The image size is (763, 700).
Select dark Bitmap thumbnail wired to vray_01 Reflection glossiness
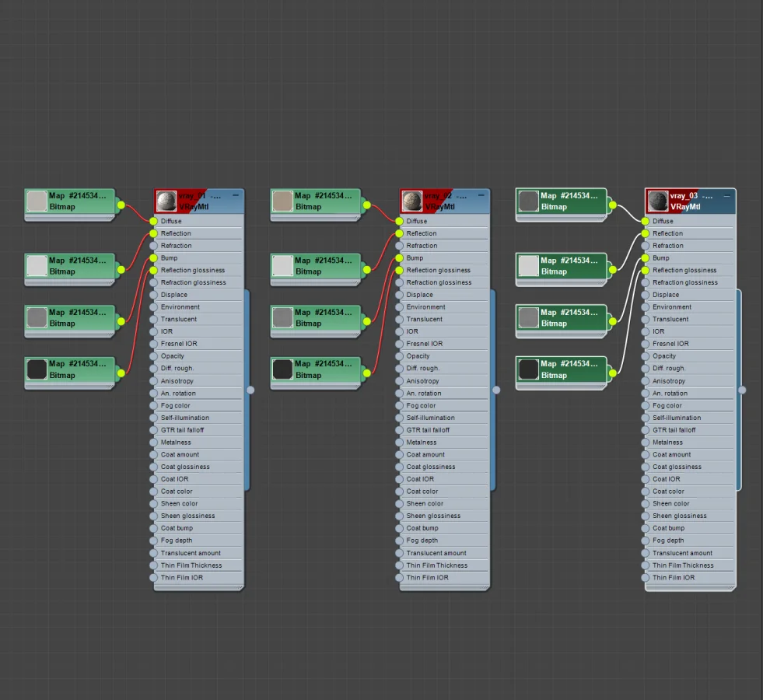(37, 369)
